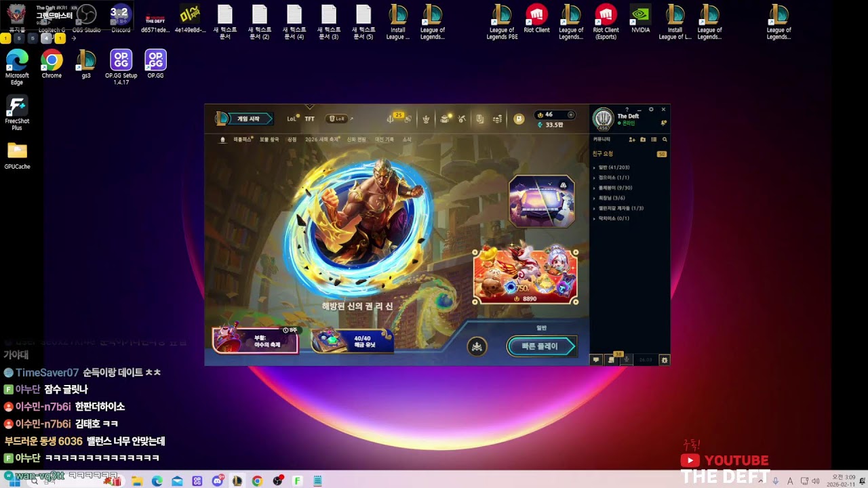
Task: Open Discord from the taskbar
Action: 217,481
